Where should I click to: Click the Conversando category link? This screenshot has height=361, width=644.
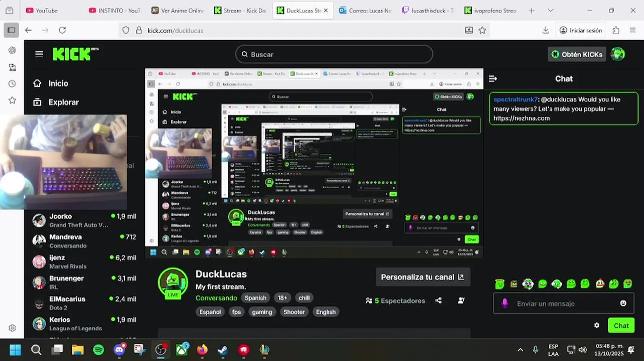pyautogui.click(x=216, y=298)
